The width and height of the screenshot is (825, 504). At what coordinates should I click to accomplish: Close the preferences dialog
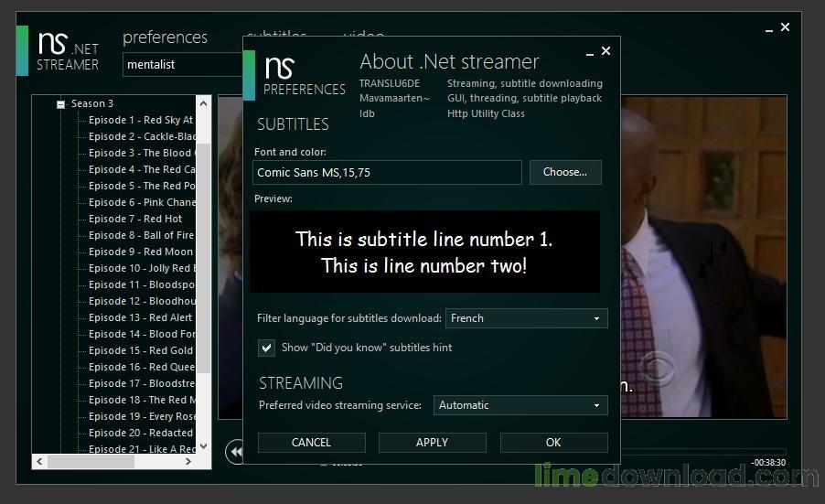point(605,51)
